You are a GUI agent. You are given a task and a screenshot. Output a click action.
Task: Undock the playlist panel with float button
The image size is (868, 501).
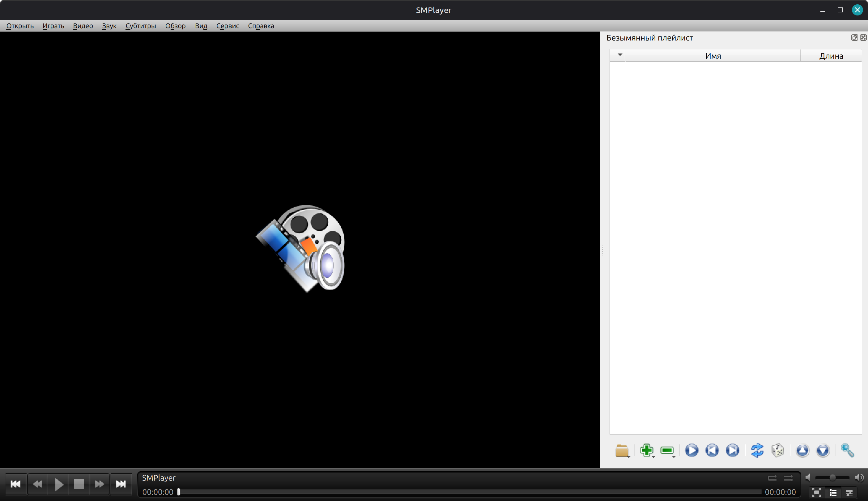pyautogui.click(x=855, y=37)
